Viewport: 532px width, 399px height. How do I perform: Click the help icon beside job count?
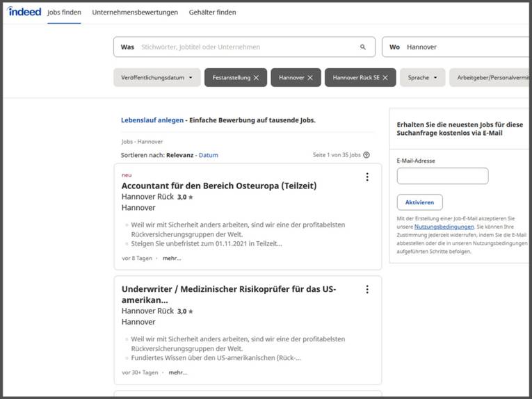point(366,155)
